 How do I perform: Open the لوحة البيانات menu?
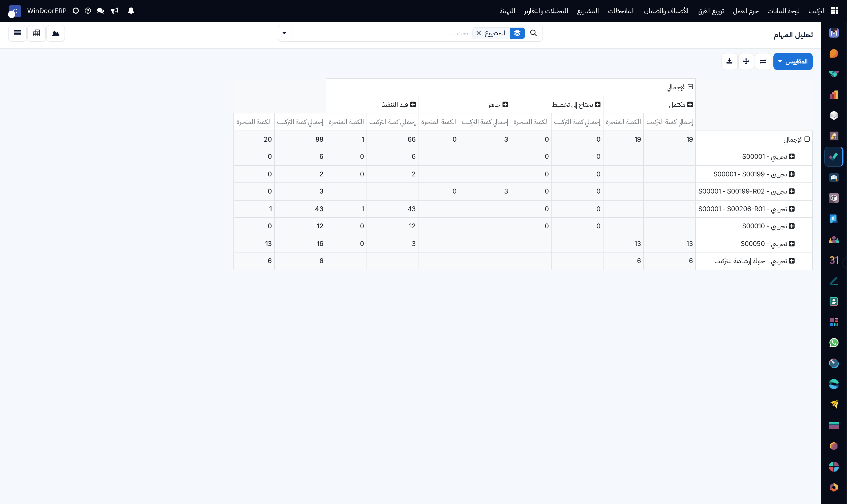pyautogui.click(x=783, y=11)
